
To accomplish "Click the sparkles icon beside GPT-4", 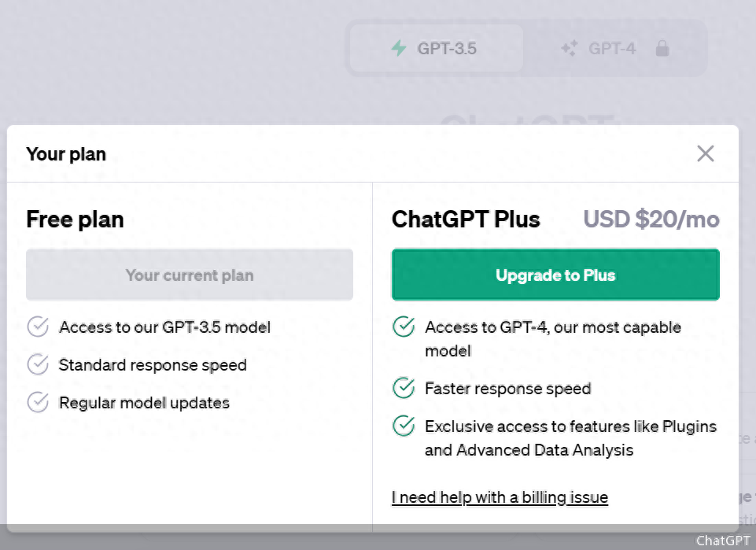I will [569, 49].
